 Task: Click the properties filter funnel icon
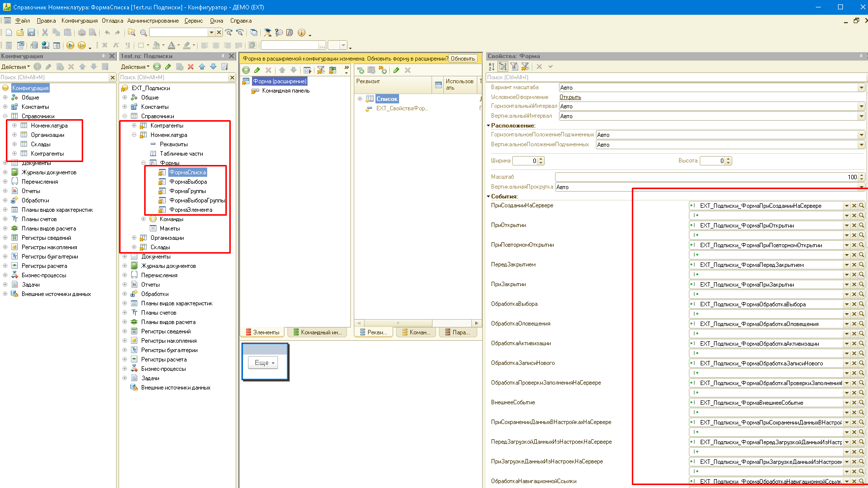514,66
